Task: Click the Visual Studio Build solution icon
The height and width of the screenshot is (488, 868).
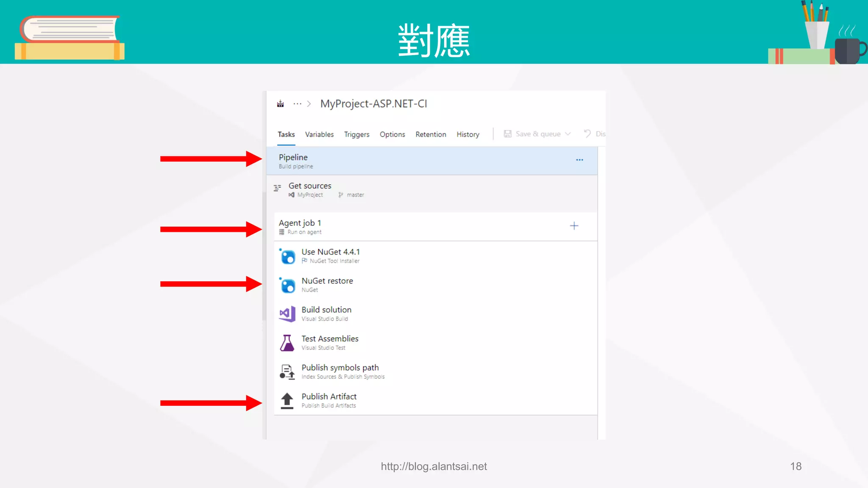Action: [x=287, y=314]
